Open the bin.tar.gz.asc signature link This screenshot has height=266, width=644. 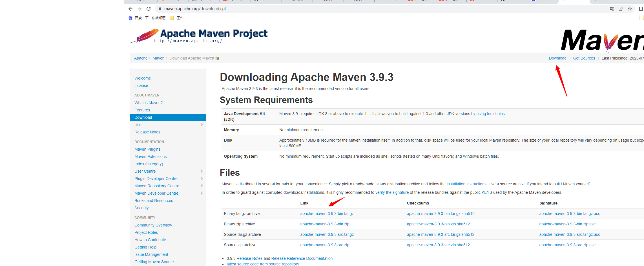(570, 214)
